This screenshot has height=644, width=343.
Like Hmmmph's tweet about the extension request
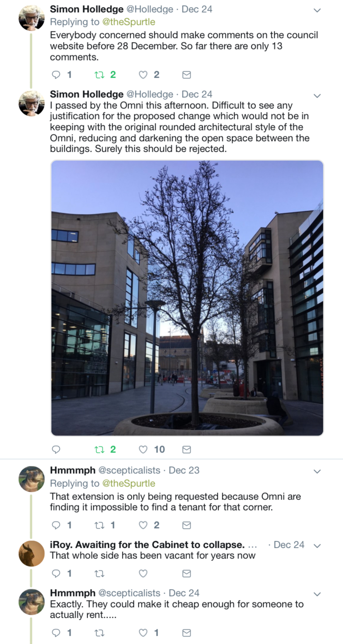143,525
